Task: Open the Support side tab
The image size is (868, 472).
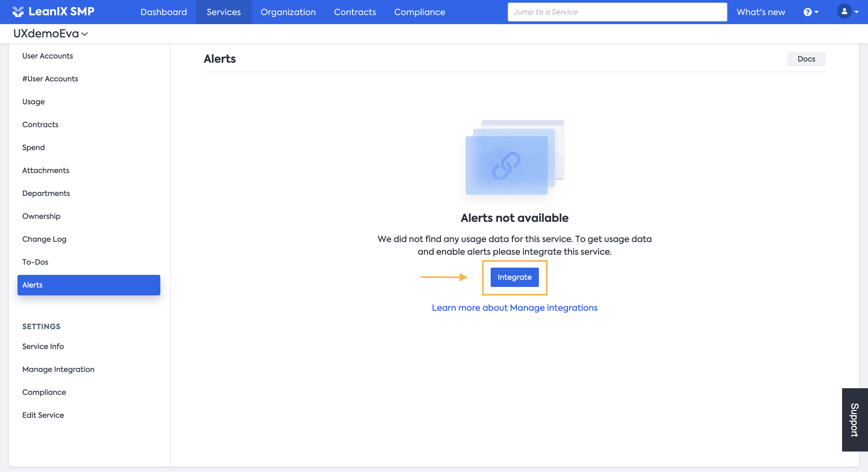Action: [854, 420]
